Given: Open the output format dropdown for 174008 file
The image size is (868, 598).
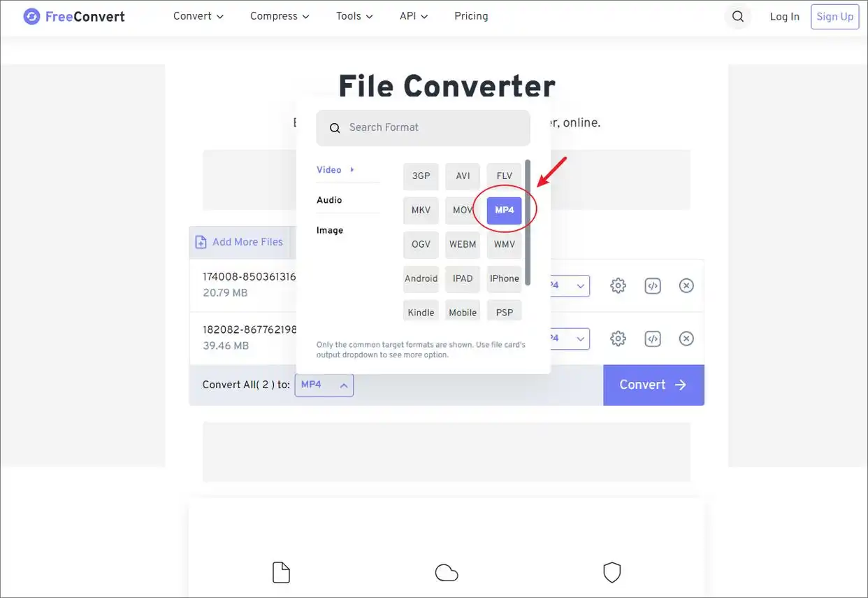Looking at the screenshot, I should (x=570, y=285).
